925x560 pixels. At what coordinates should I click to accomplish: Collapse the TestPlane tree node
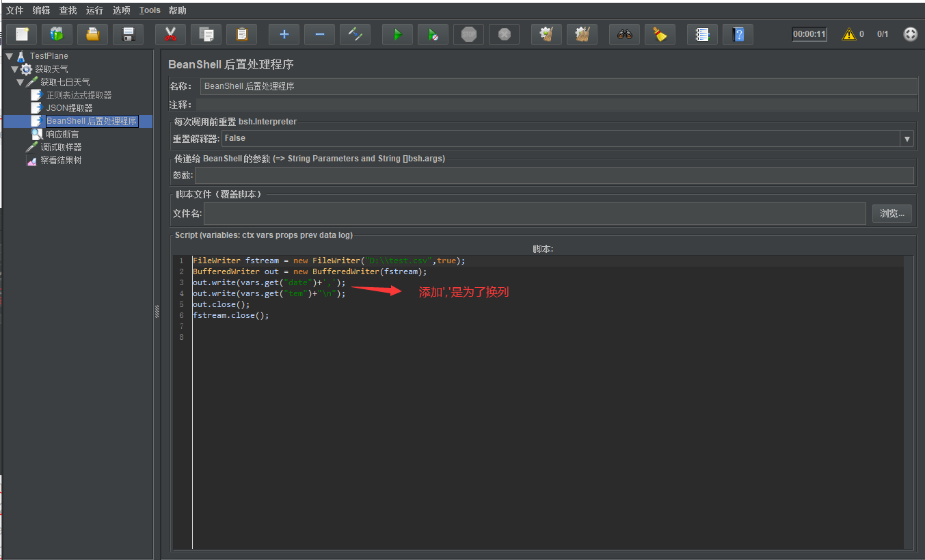pyautogui.click(x=10, y=56)
